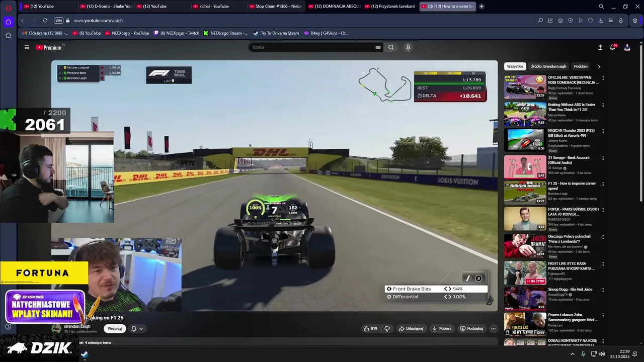
Task: Open channel notification bell dropdown
Action: [x=137, y=328]
